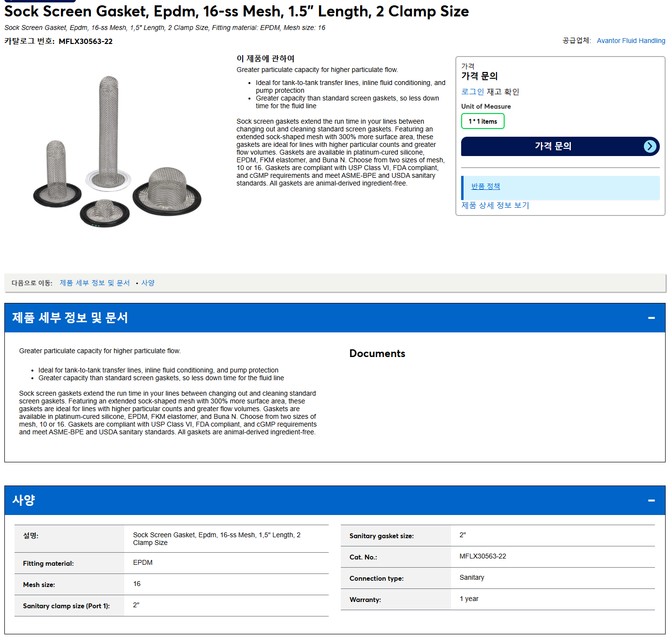This screenshot has width=669, height=644.
Task: Open the Avantor Fluid Handling supplier link
Action: tap(631, 41)
